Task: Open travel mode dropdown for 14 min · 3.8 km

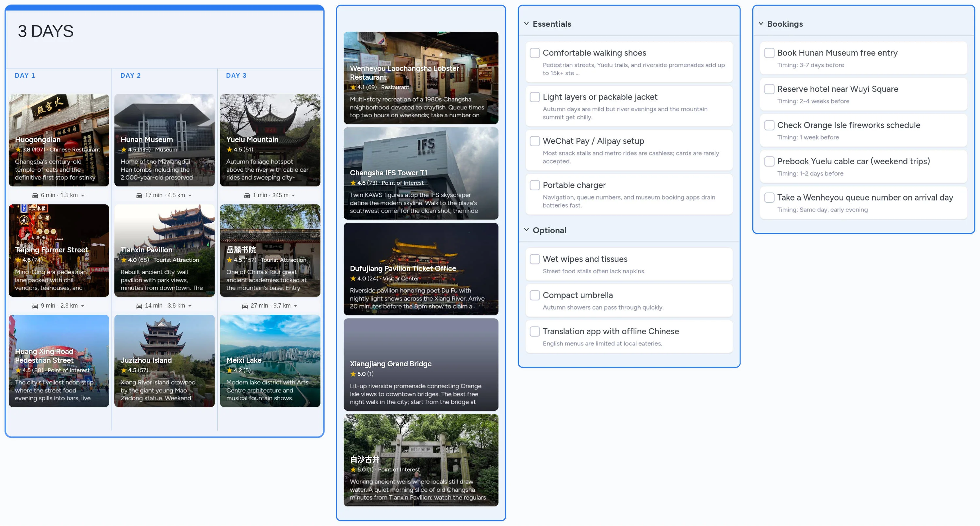Action: click(190, 306)
